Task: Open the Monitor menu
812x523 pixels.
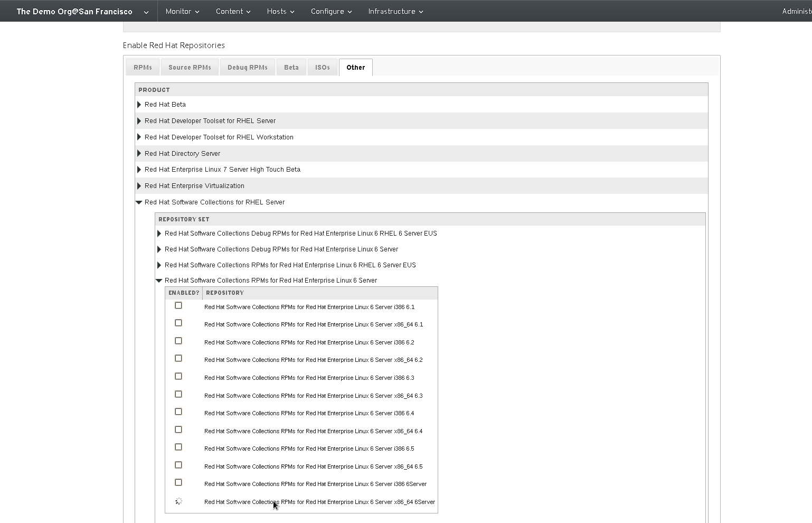Action: pyautogui.click(x=182, y=11)
